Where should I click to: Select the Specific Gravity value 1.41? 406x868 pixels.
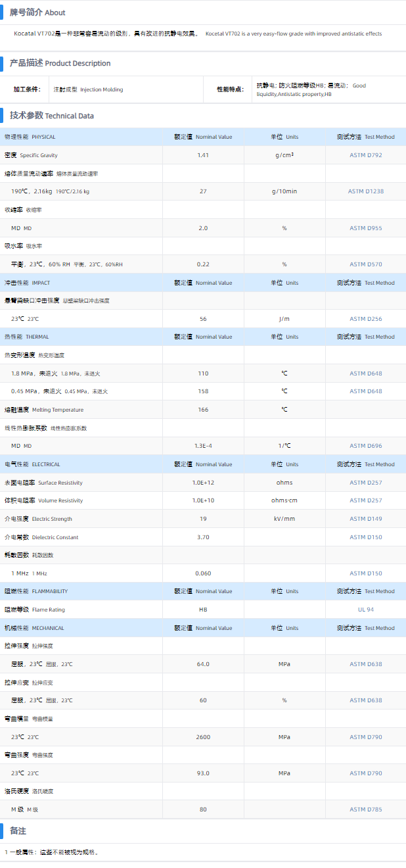click(x=203, y=155)
